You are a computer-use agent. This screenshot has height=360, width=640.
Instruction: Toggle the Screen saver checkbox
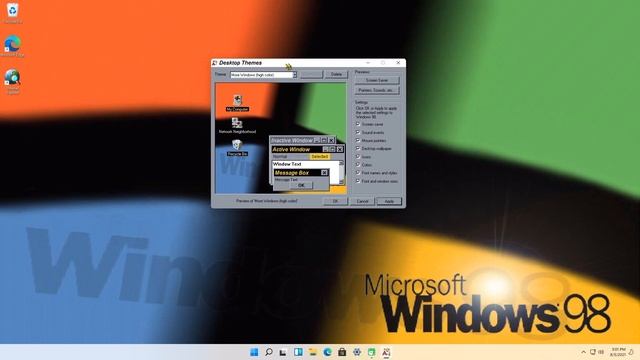coord(358,124)
